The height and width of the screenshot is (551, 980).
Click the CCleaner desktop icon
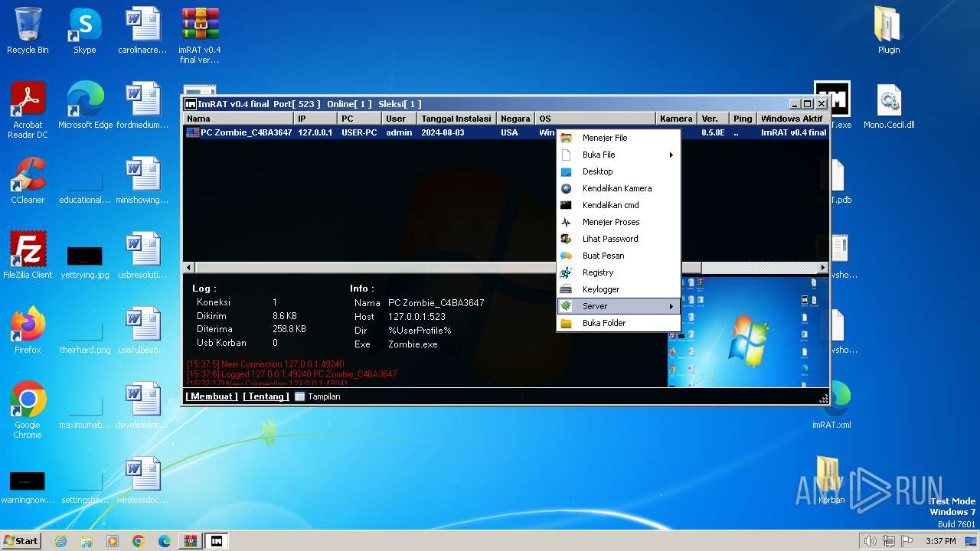[x=28, y=181]
